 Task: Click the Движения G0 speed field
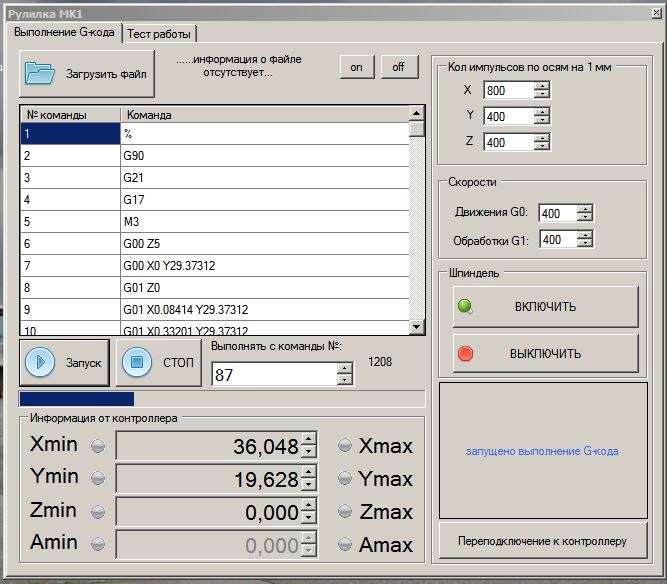coord(559,213)
